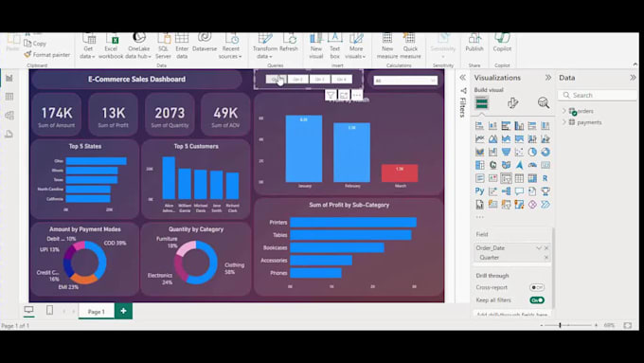Expand the payments table in Data pane
The width and height of the screenshot is (644, 363).
pyautogui.click(x=564, y=122)
